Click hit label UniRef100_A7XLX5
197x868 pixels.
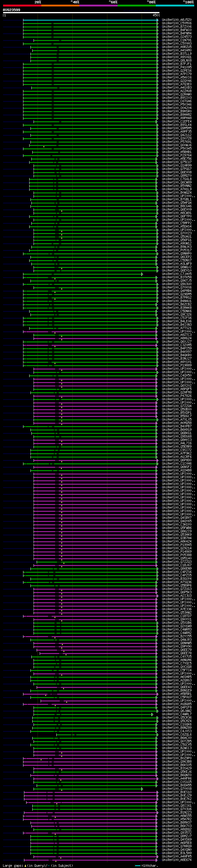pos(177,419)
